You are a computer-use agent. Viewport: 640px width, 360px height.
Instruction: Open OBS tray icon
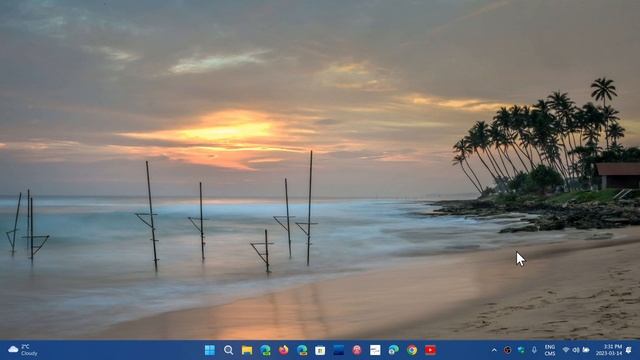[x=507, y=350]
